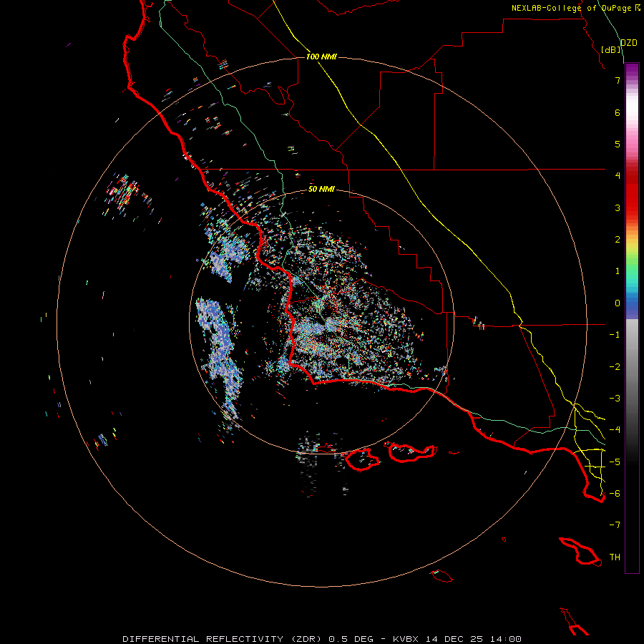The image size is (644, 644).
Task: Click the -3 value on the scale
Action: point(615,399)
